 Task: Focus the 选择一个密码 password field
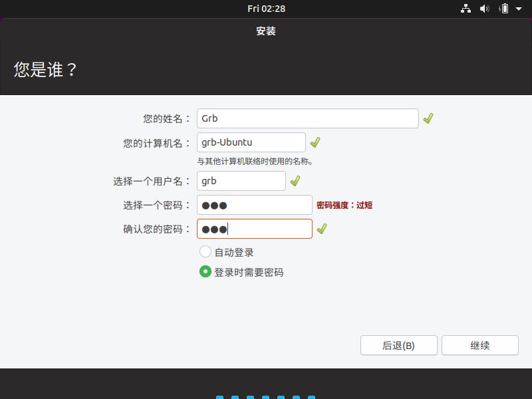click(x=255, y=205)
